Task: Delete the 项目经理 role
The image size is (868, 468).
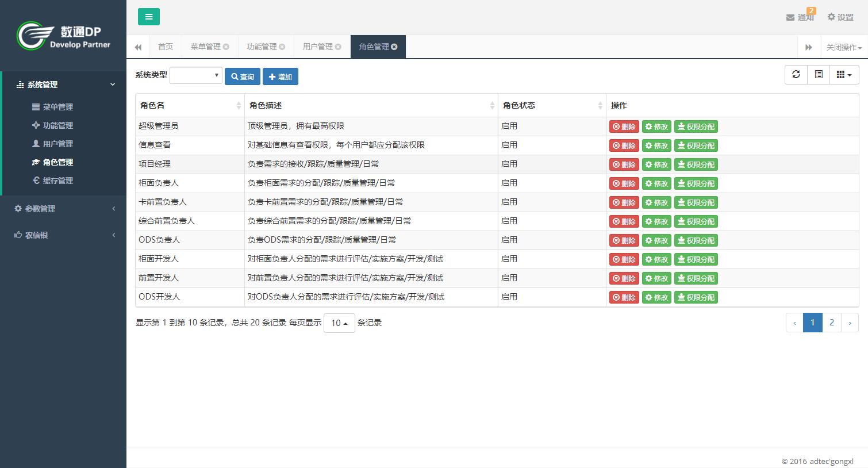Action: coord(624,164)
